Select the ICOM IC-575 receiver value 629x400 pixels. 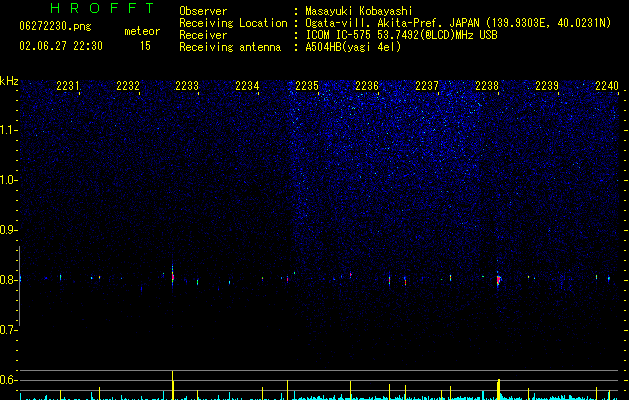pyautogui.click(x=401, y=35)
